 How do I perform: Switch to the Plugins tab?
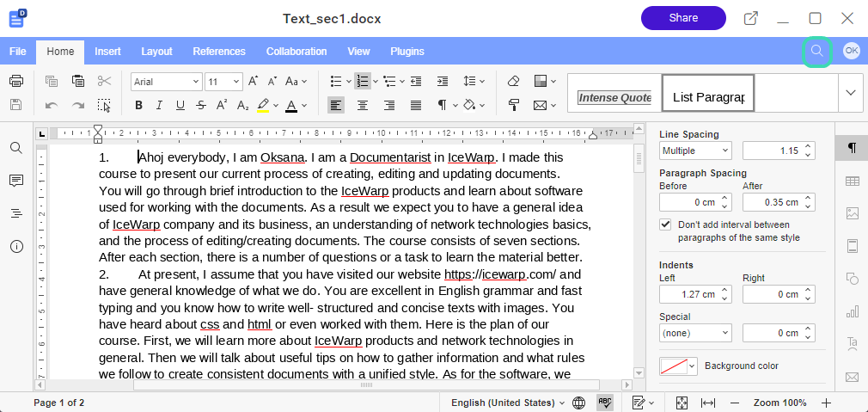[x=407, y=52]
